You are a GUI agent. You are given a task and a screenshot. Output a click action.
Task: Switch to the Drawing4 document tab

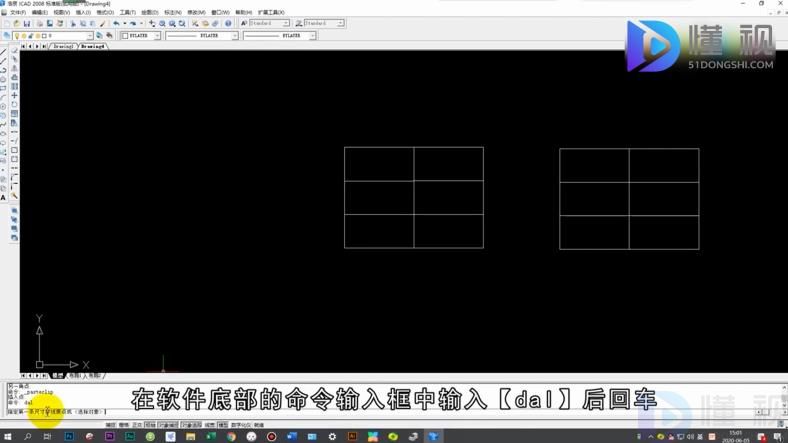(93, 46)
